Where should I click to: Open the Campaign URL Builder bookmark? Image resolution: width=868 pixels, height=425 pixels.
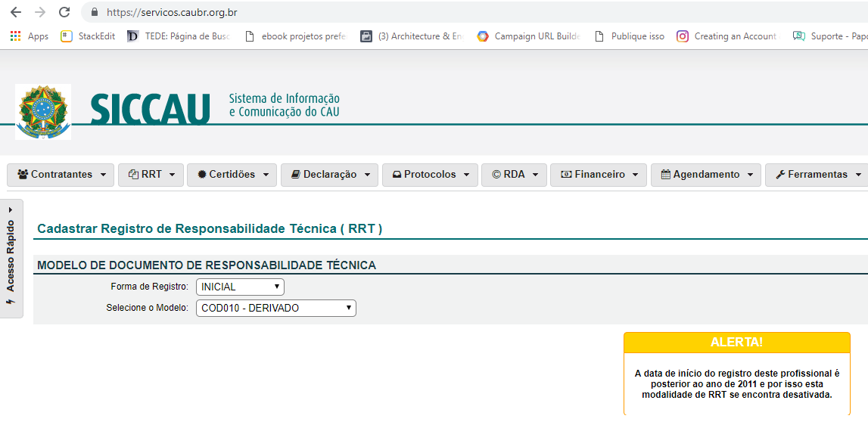(529, 36)
